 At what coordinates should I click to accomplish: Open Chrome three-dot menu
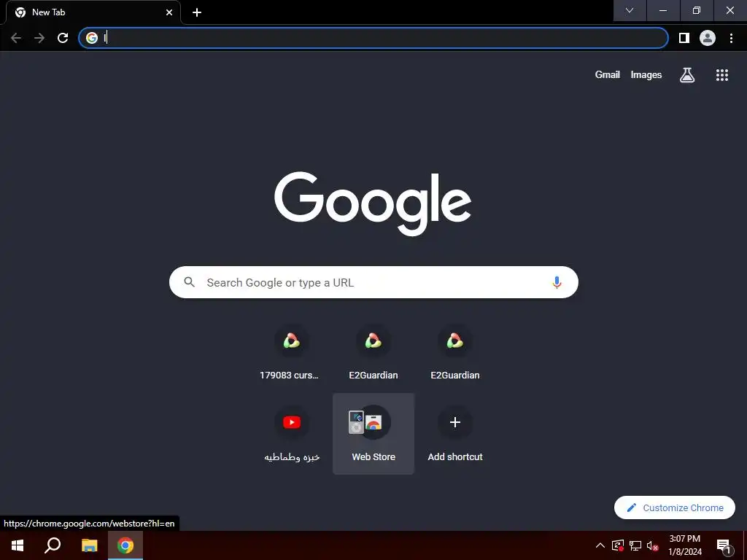tap(731, 38)
